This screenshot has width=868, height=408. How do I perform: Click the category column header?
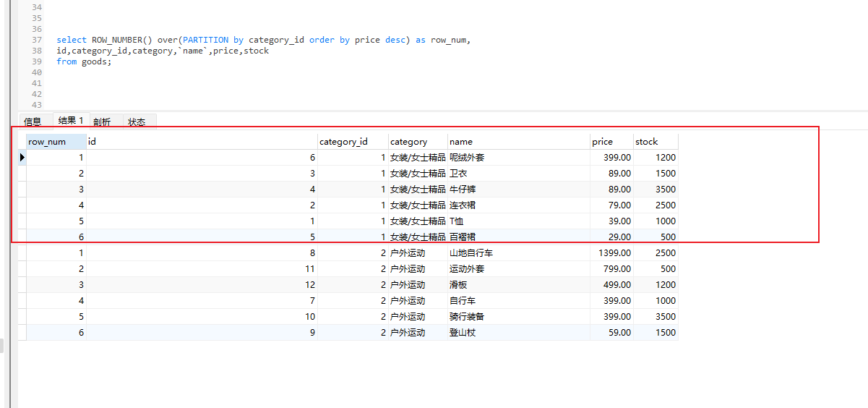point(418,142)
